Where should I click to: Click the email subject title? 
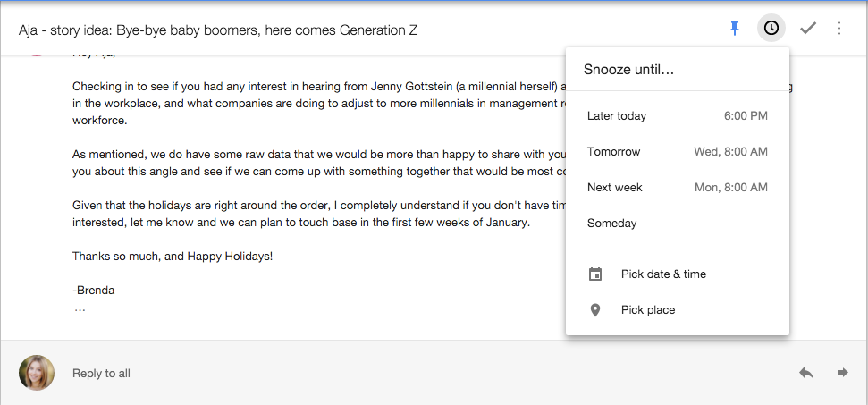218,30
